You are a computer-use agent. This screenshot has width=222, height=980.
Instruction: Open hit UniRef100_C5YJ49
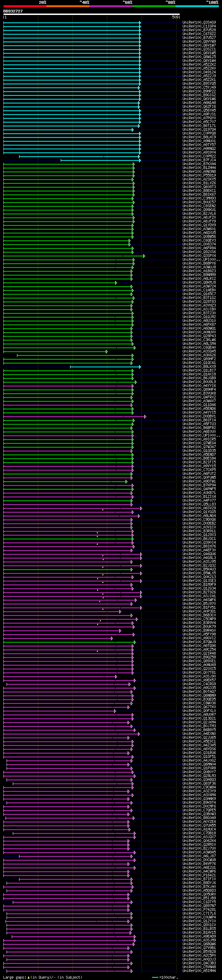(199, 88)
